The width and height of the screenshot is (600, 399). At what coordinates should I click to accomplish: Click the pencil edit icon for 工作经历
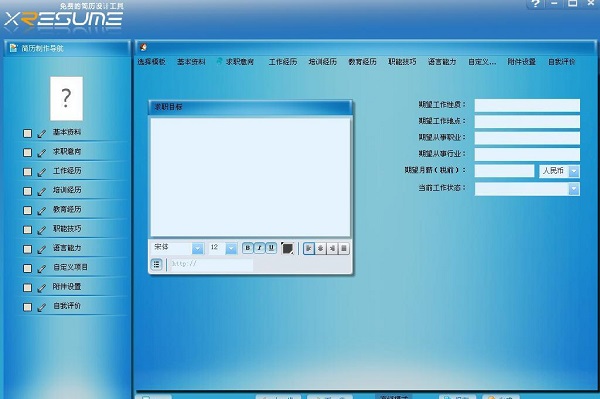[41, 172]
